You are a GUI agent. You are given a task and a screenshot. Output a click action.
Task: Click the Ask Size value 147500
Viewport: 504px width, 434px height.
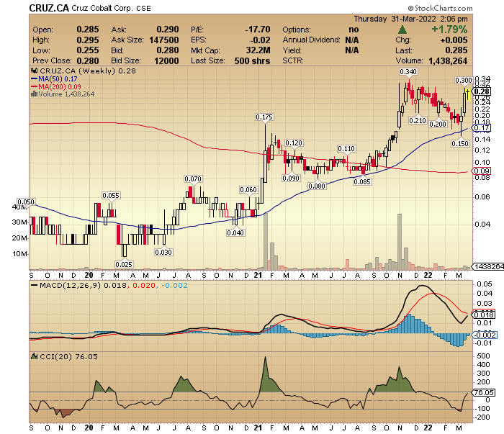coord(164,40)
